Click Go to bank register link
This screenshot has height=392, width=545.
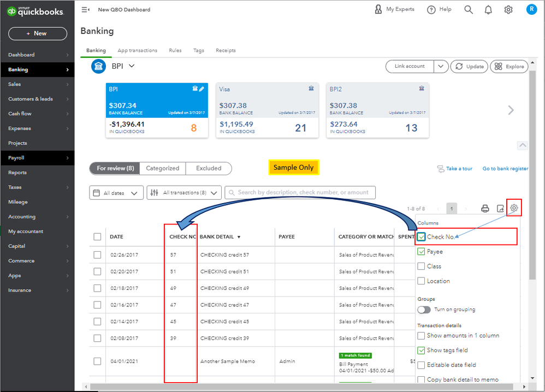click(505, 169)
